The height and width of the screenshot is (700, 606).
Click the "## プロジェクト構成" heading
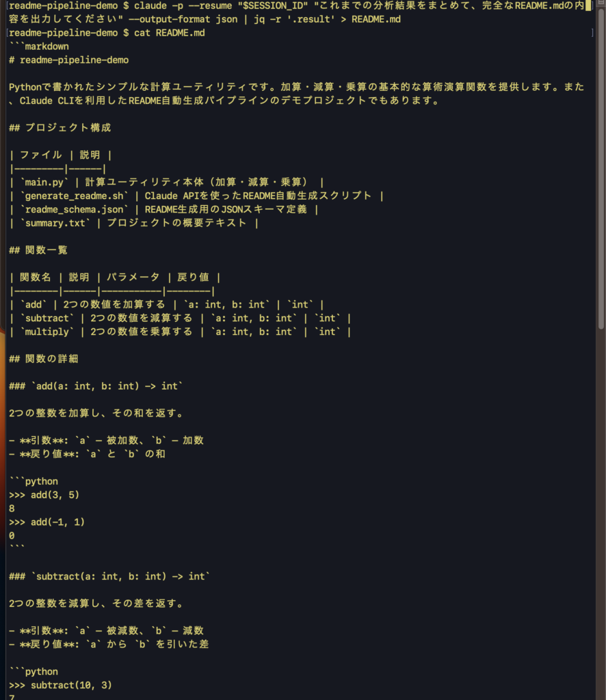coord(60,128)
